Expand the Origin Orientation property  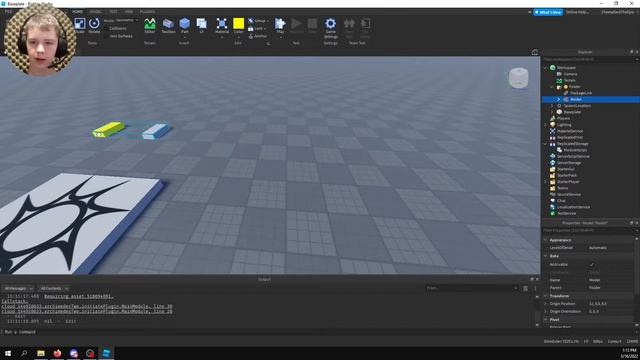tap(546, 311)
